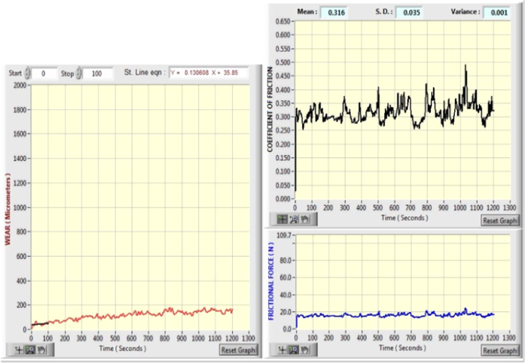Click Time ( Seconds ) label under wear graph
Viewport: 525px width, 364px height.
123,349
